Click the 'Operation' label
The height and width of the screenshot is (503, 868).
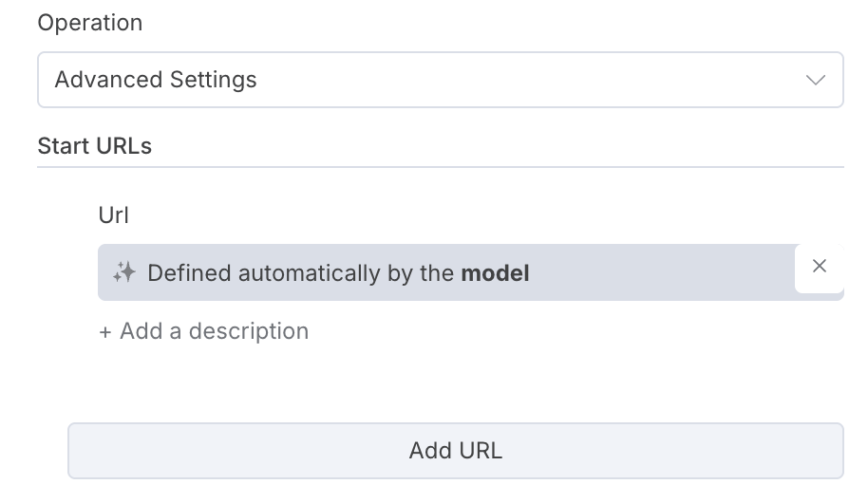coord(90,23)
